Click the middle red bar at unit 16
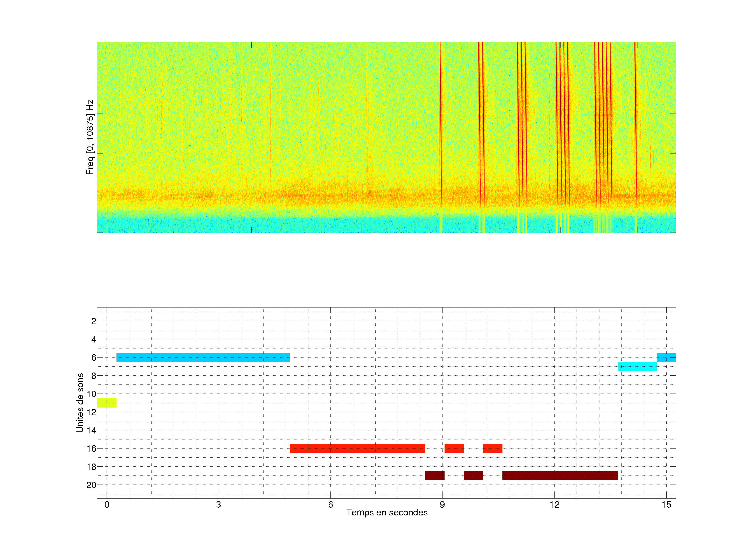The image size is (747, 560). (x=454, y=448)
